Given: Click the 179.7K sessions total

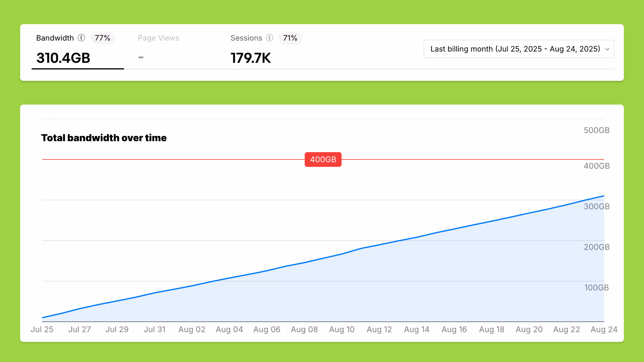Looking at the screenshot, I should 251,58.
